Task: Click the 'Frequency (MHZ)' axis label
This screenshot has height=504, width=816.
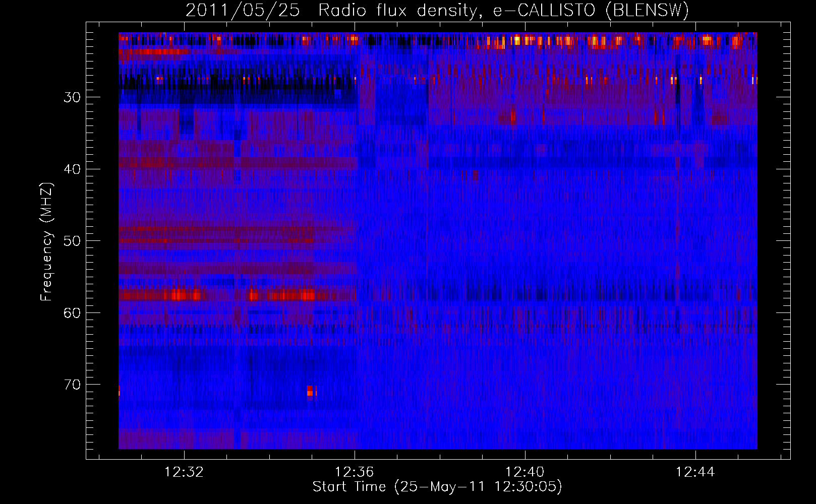Action: click(46, 242)
